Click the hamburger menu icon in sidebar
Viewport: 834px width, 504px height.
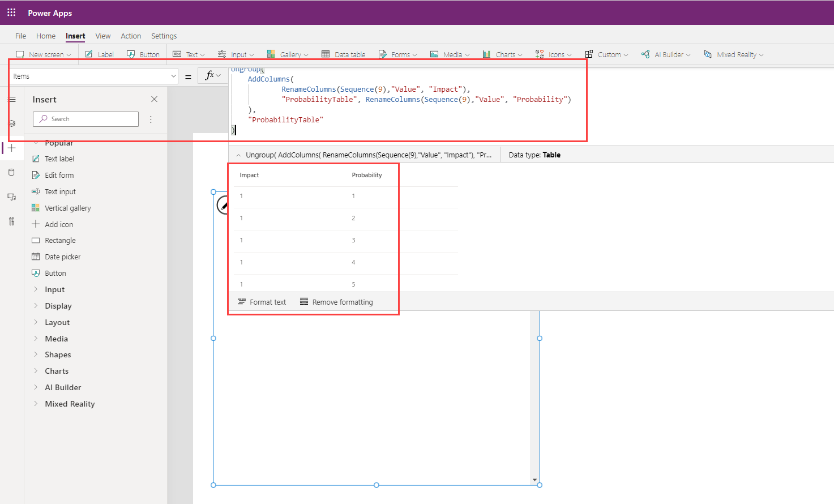[12, 100]
